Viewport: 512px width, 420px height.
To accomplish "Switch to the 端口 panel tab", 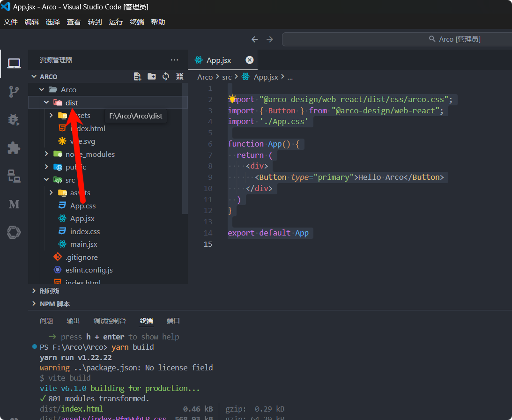I will (x=173, y=321).
